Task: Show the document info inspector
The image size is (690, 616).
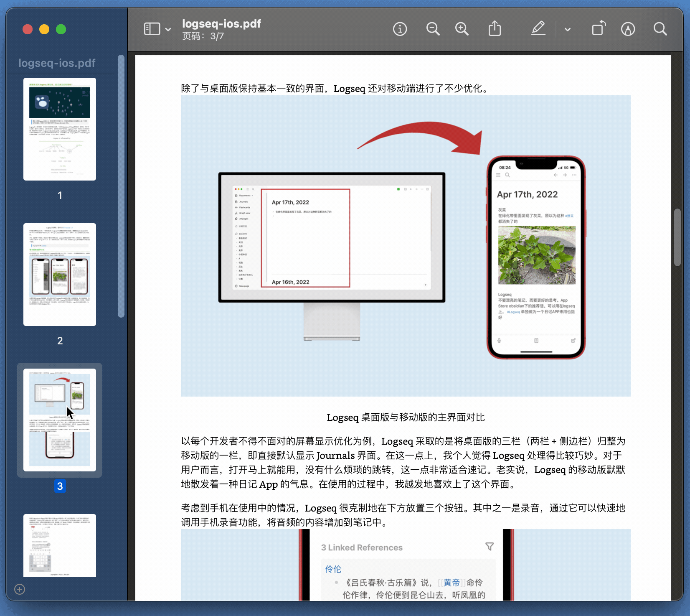Action: point(400,29)
